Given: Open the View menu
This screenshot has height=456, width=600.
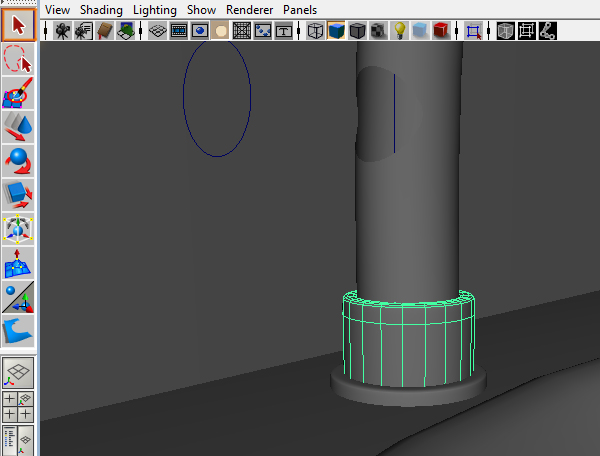Looking at the screenshot, I should (57, 10).
